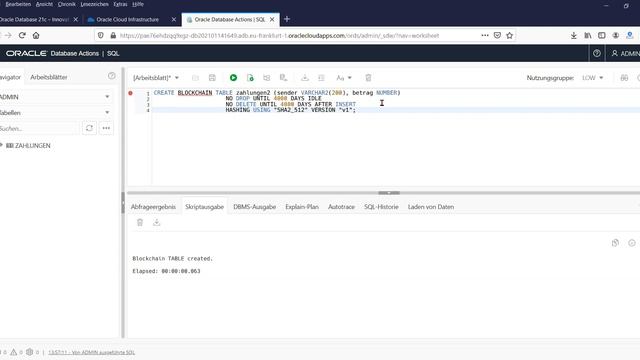640x360 pixels.
Task: Expand the ZAHLUNGEN table node
Action: click(x=1, y=145)
